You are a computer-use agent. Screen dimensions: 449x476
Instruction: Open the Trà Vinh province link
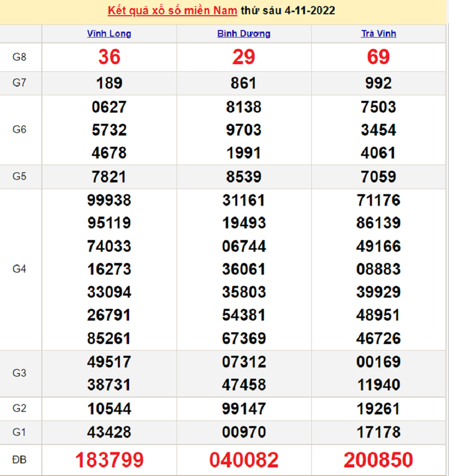379,34
